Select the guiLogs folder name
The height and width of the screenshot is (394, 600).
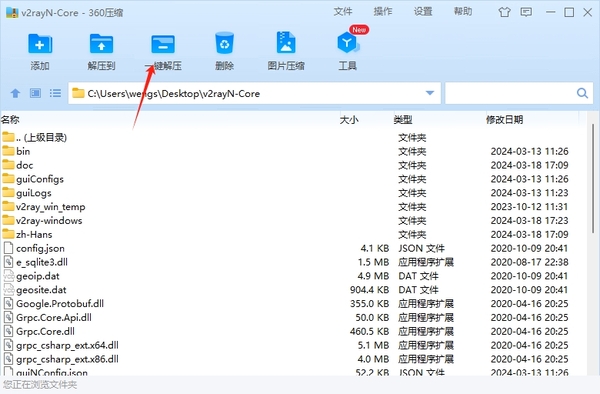tap(34, 193)
